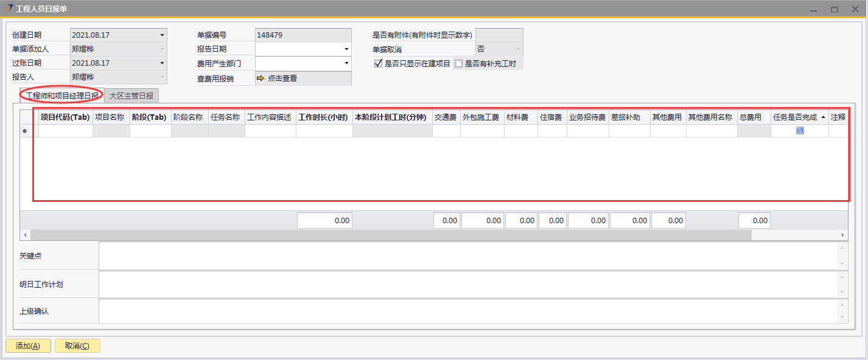Uncheck 是否只显示在建项目 checkbox
This screenshot has width=868, height=360.
click(x=378, y=63)
